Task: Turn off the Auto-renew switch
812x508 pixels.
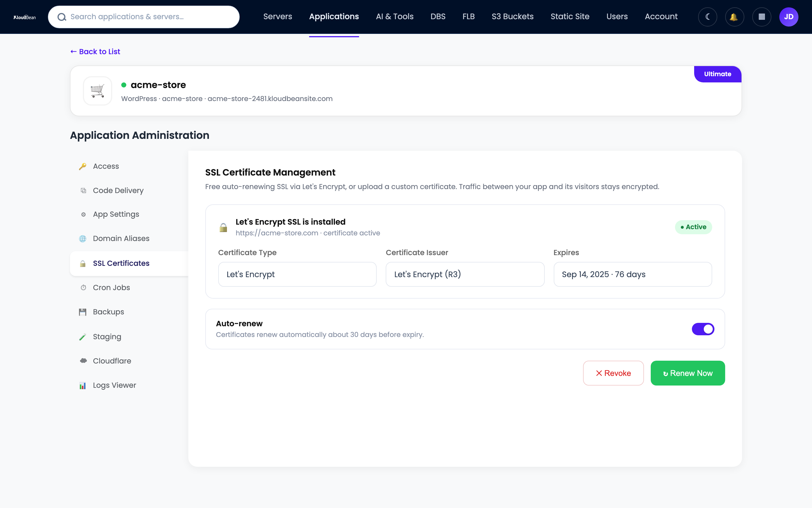Action: (703, 329)
